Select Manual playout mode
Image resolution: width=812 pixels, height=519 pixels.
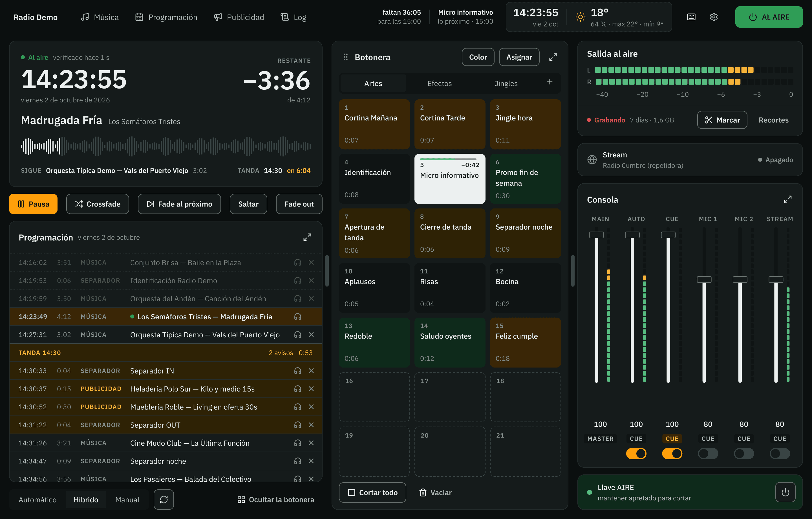(x=127, y=500)
